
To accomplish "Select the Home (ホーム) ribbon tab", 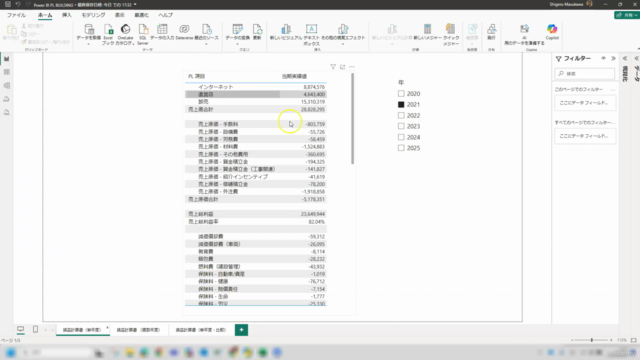I will (x=45, y=15).
